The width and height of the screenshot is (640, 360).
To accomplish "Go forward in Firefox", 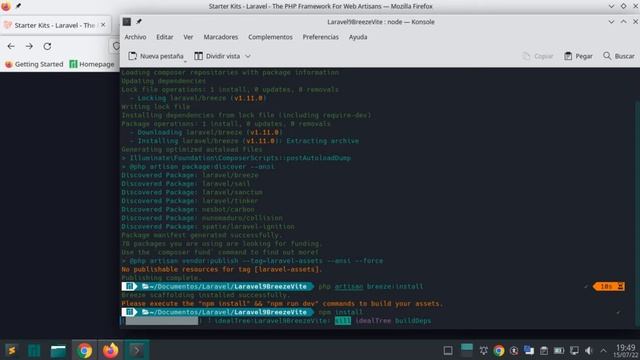I will click(29, 46).
